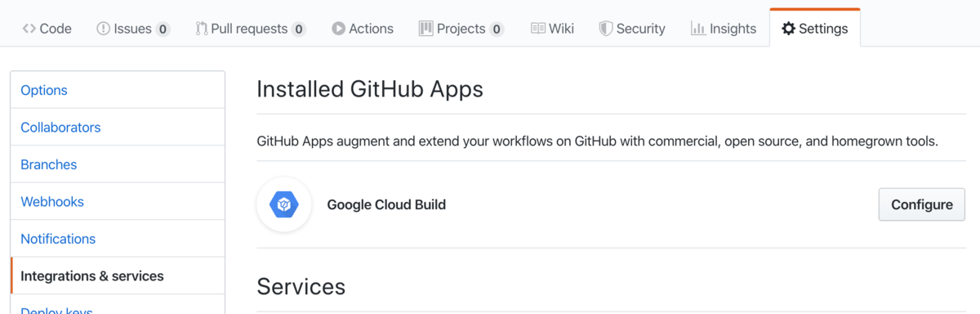This screenshot has height=314, width=980.
Task: Select Integrations & services in sidebar
Action: [x=118, y=276]
